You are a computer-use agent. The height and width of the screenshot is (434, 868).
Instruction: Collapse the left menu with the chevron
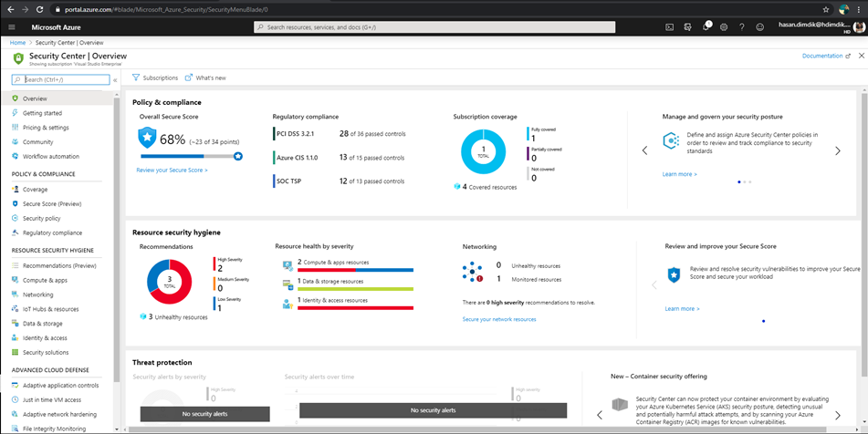(115, 80)
